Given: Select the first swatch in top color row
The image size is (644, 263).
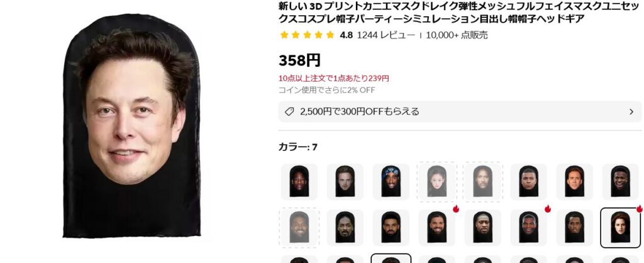Looking at the screenshot, I should pos(299,182).
